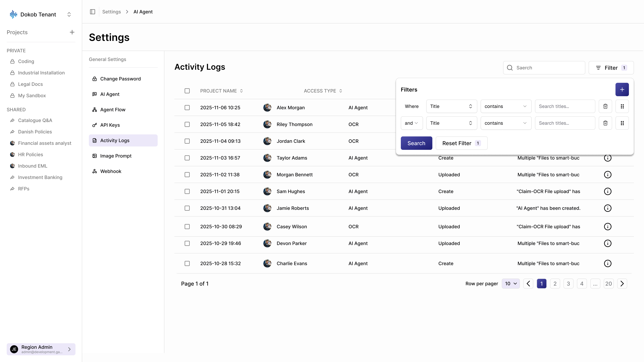Select all rows header checkbox
Screen dimensions: 644x362
coord(187,91)
